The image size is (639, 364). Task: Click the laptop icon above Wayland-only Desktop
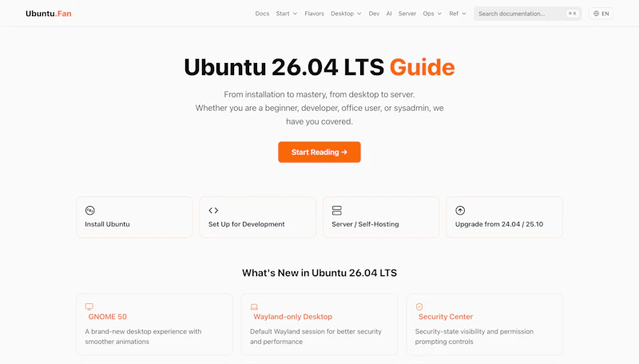pyautogui.click(x=254, y=307)
